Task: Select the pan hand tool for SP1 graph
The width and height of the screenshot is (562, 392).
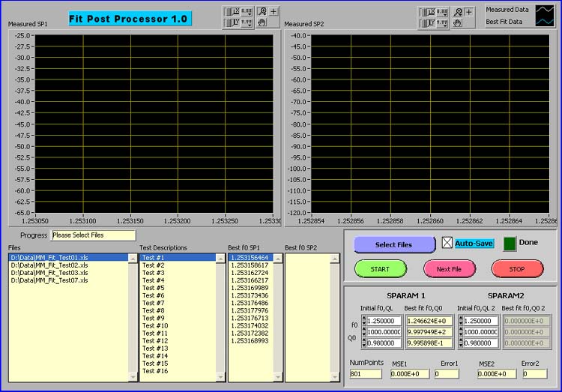Action: 262,22
